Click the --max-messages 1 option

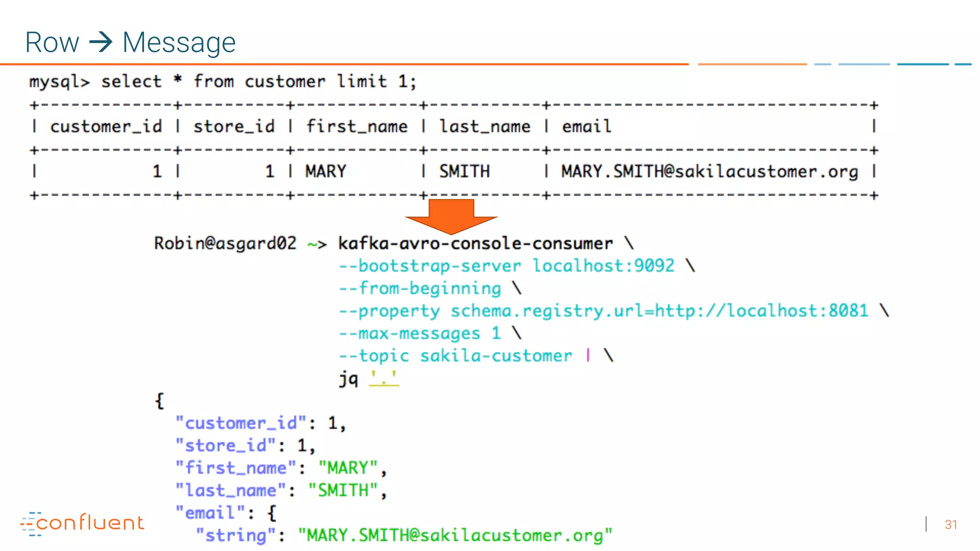coord(420,333)
